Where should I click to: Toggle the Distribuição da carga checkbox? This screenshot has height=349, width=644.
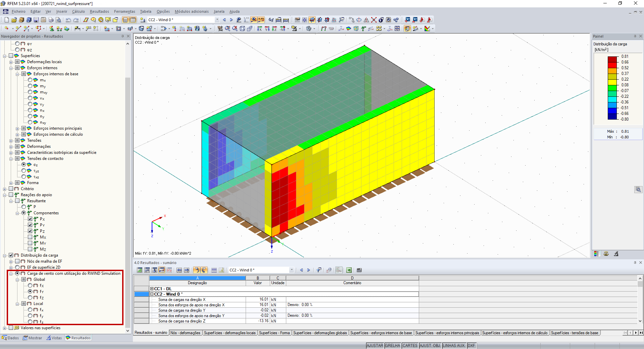[11, 255]
